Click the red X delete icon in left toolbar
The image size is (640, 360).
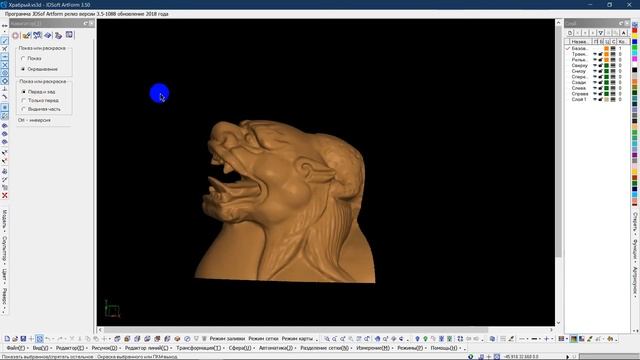pos(4,196)
